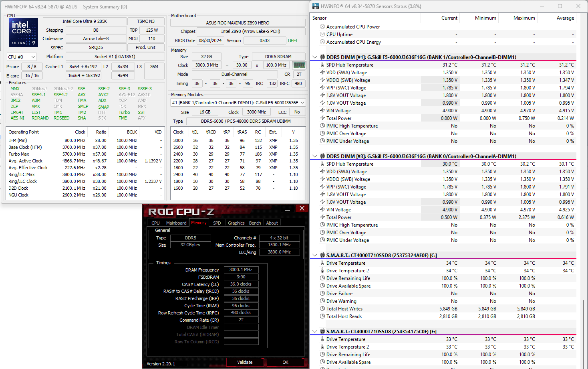Click the green memory module chip icon
The height and width of the screenshot is (369, 588).
tap(299, 65)
